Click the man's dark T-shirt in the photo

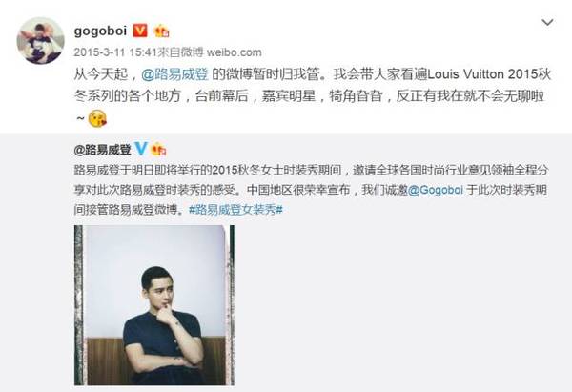coord(160,338)
